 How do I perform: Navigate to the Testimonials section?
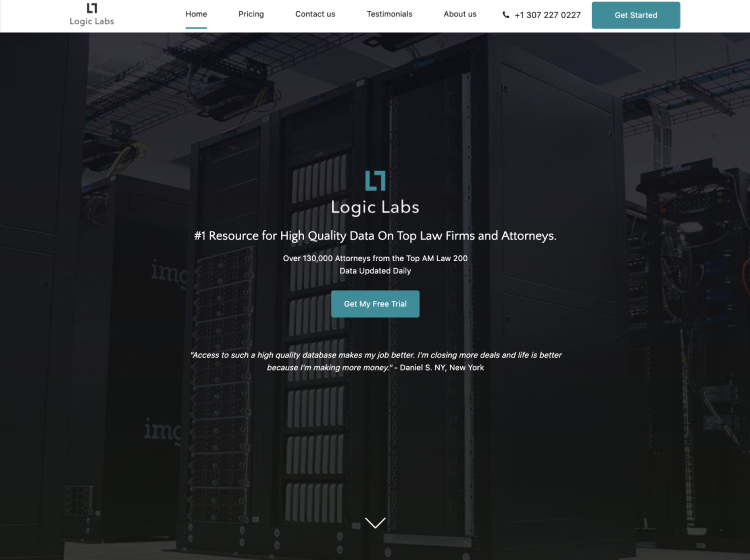pos(389,15)
